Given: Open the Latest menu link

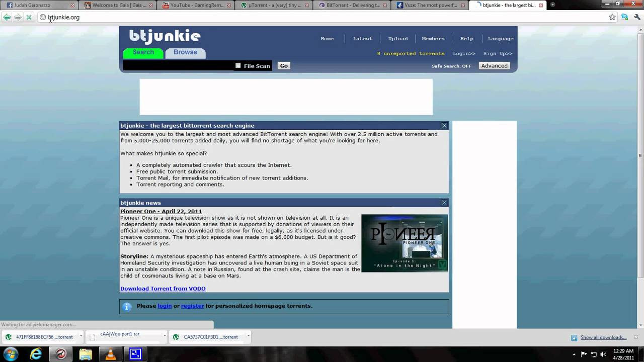Looking at the screenshot, I should tap(362, 39).
